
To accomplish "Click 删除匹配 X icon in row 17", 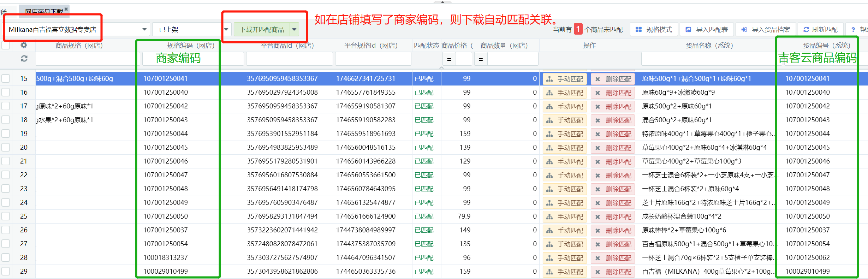I will (x=598, y=107).
